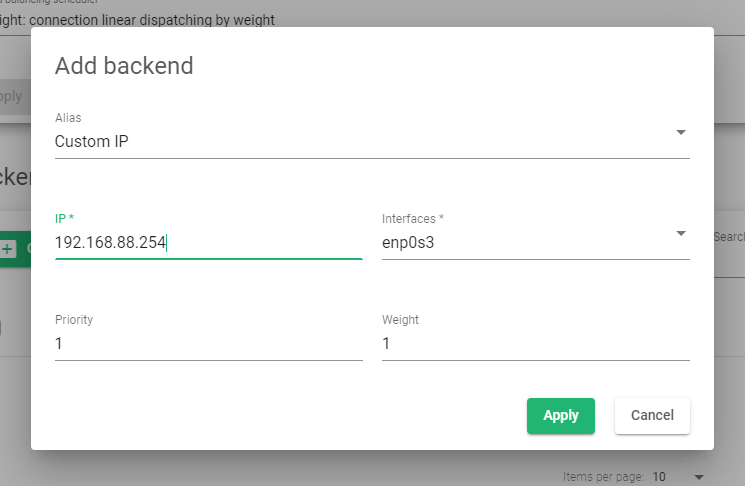Click the Interfaces * label
Viewport: 745px width, 486px height.
coord(412,219)
